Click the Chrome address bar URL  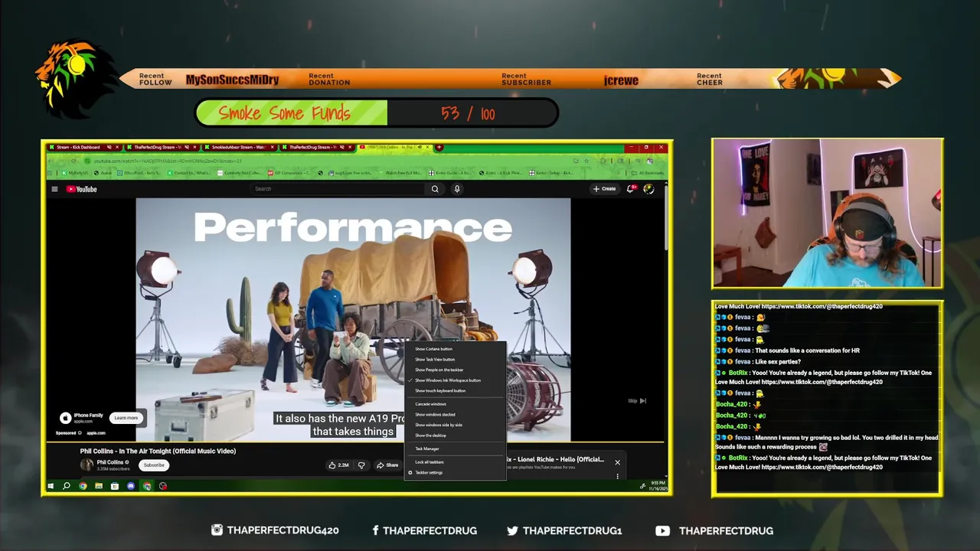tap(168, 161)
